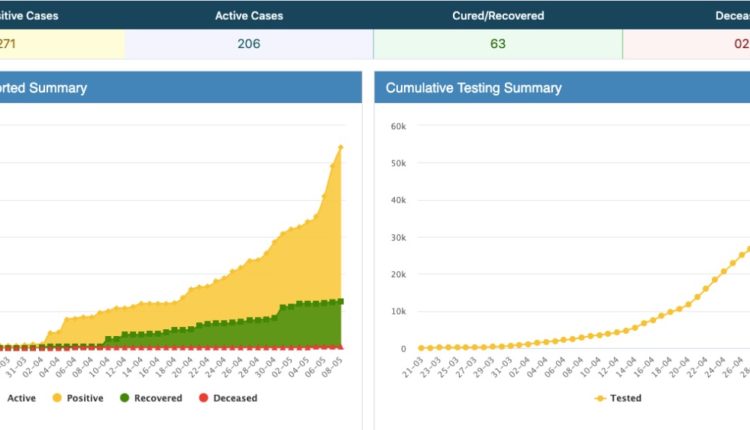Click the 206 active cases count
This screenshot has width=750, height=430.
(x=248, y=44)
